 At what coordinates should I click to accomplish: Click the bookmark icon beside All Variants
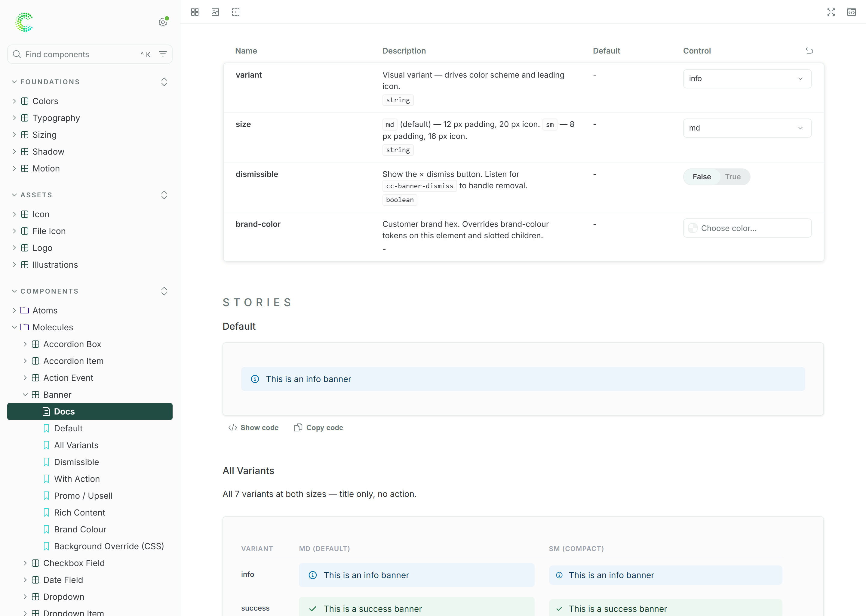pos(46,445)
